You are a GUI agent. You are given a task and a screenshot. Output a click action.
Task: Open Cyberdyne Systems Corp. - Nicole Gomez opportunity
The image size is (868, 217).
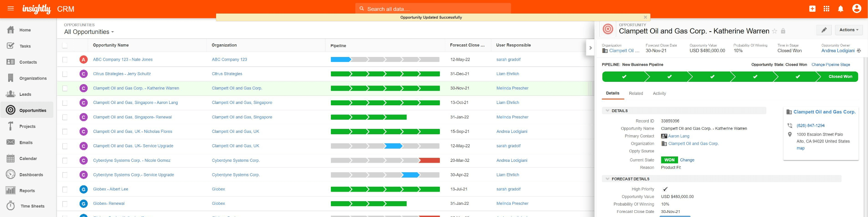pyautogui.click(x=132, y=160)
